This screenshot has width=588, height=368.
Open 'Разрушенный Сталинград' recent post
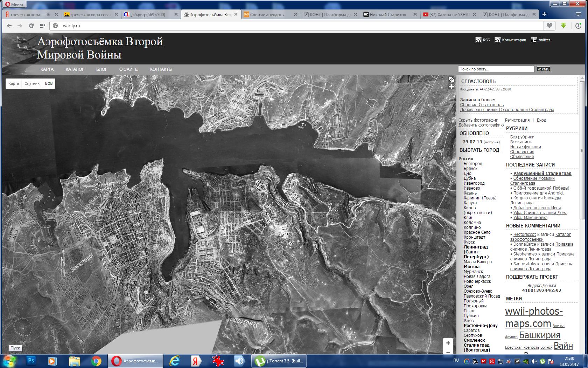pyautogui.click(x=542, y=173)
